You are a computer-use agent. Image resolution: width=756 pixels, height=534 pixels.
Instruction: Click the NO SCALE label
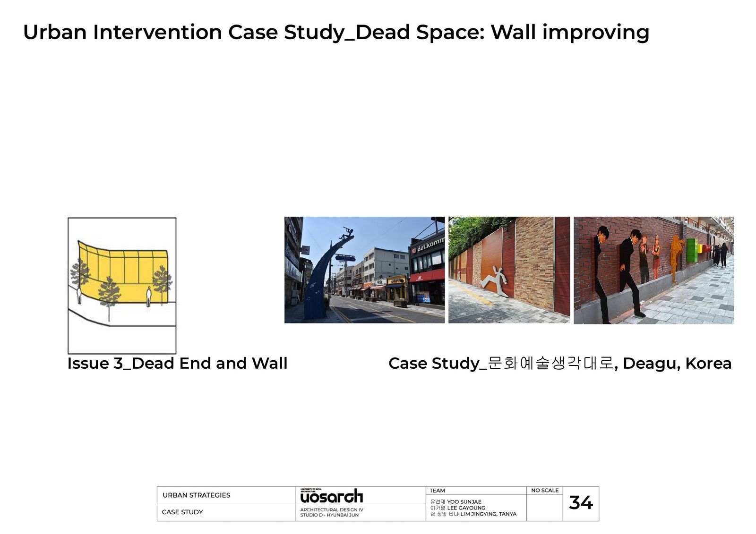pos(544,491)
